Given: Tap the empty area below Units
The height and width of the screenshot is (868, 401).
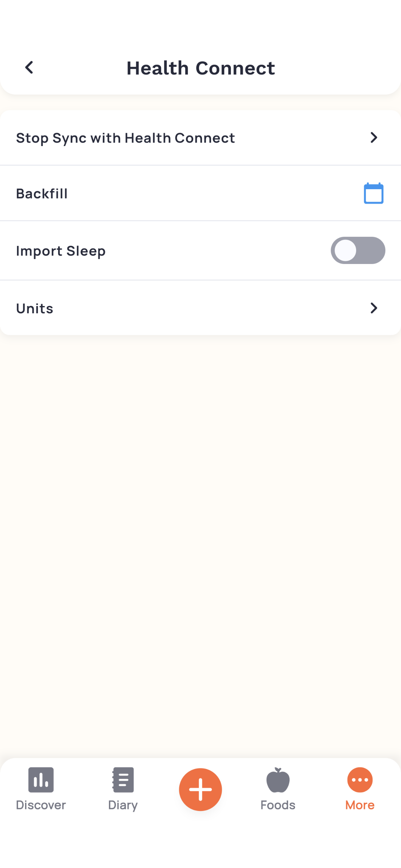Looking at the screenshot, I should [x=200, y=546].
